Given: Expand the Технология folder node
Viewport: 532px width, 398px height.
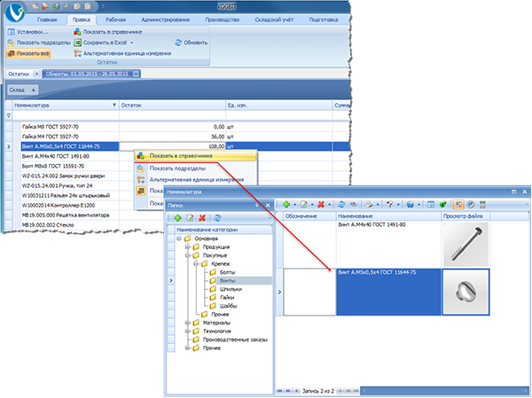Looking at the screenshot, I should point(187,332).
